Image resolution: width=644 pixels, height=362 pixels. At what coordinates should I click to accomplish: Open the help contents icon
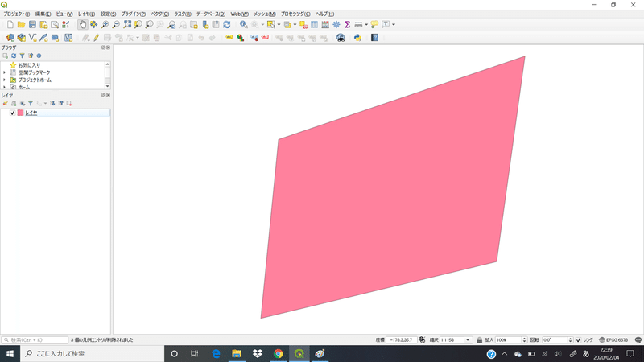[x=374, y=38]
